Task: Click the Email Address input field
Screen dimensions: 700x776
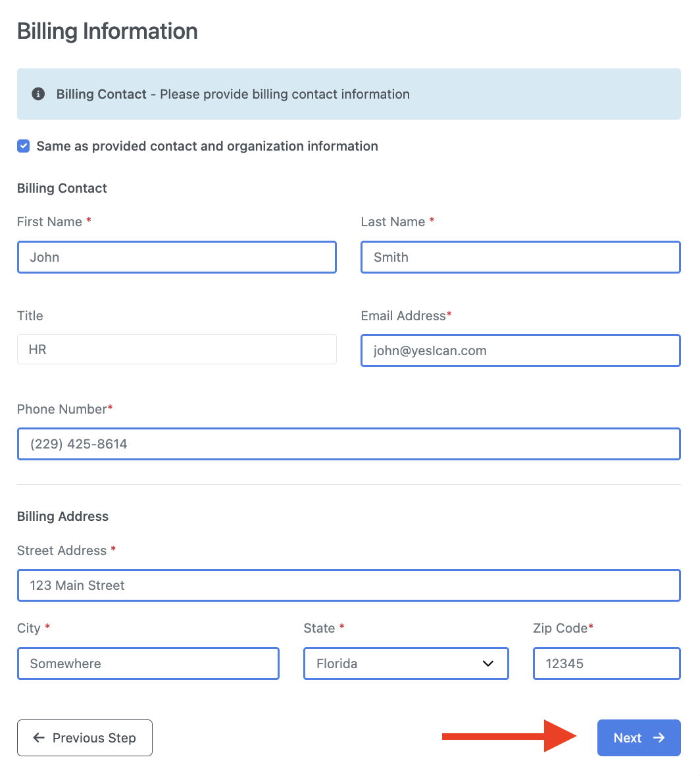Action: click(x=521, y=351)
